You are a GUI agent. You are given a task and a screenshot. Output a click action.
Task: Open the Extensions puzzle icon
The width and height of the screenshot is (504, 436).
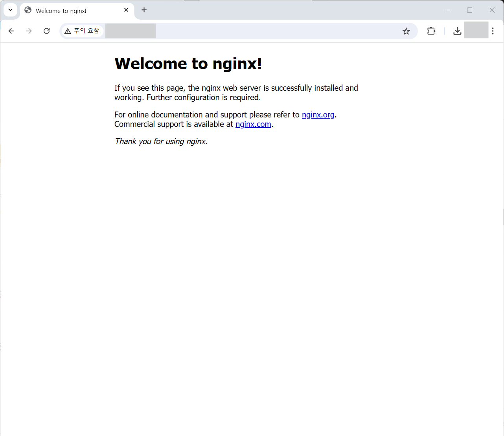(431, 31)
